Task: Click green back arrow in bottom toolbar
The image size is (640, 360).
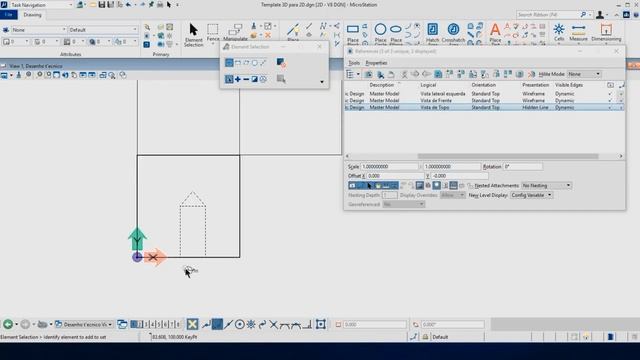Action: coord(8,324)
